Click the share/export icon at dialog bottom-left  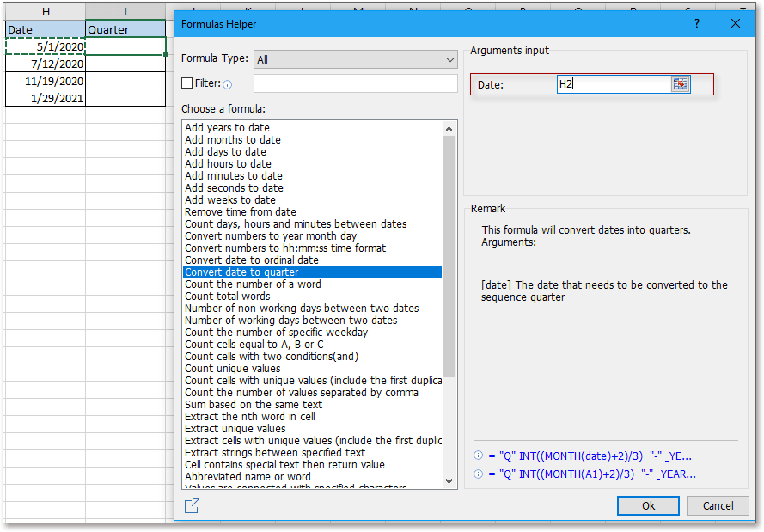pyautogui.click(x=193, y=506)
